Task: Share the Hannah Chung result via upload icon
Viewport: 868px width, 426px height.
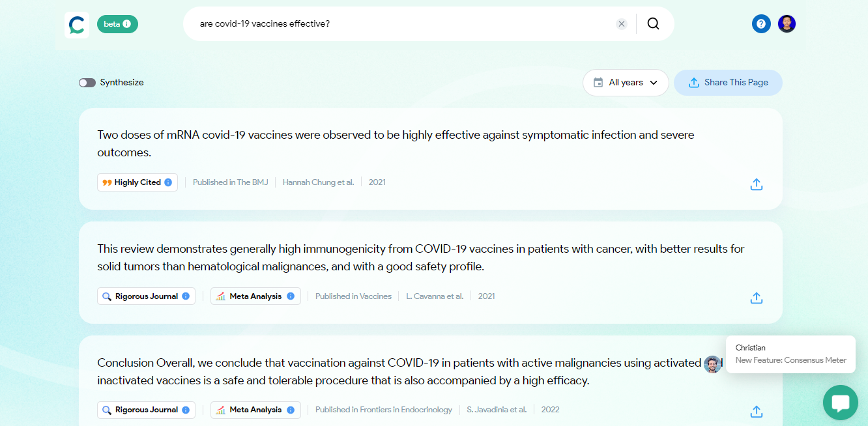Action: click(756, 184)
